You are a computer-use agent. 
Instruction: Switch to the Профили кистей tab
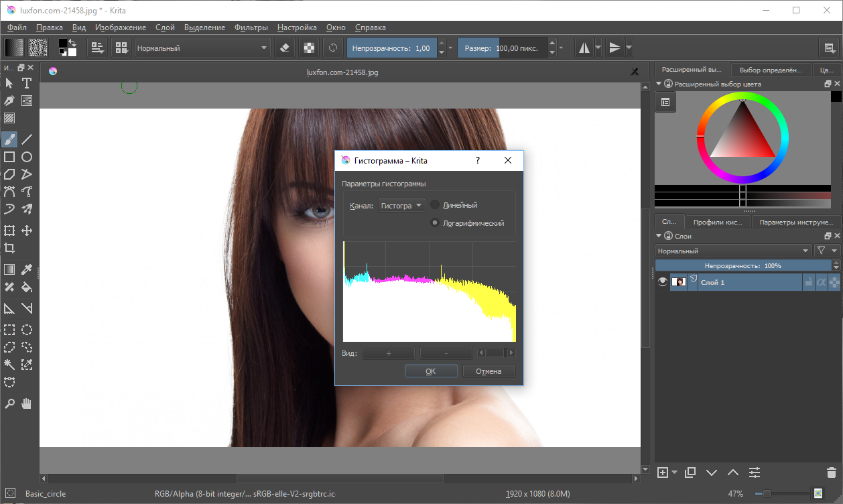coord(718,222)
